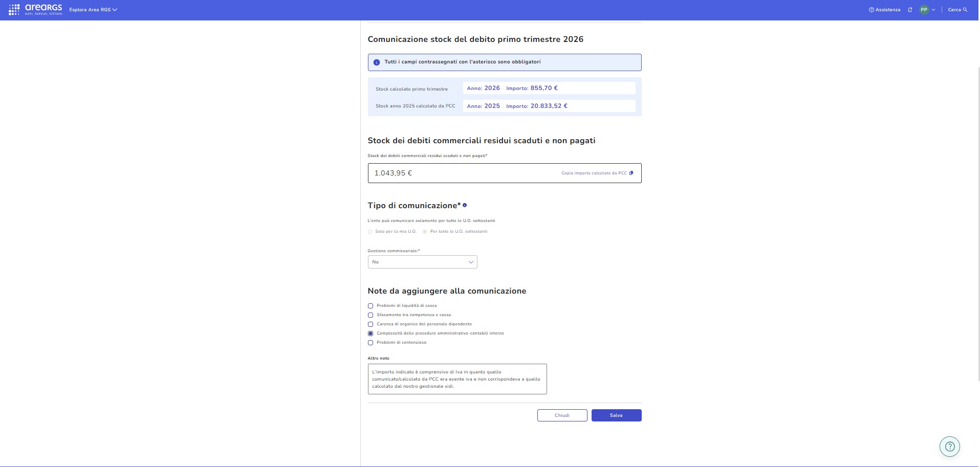The image size is (980, 467).
Task: Check Carenza di organico del personale dipendente
Action: coord(371,324)
